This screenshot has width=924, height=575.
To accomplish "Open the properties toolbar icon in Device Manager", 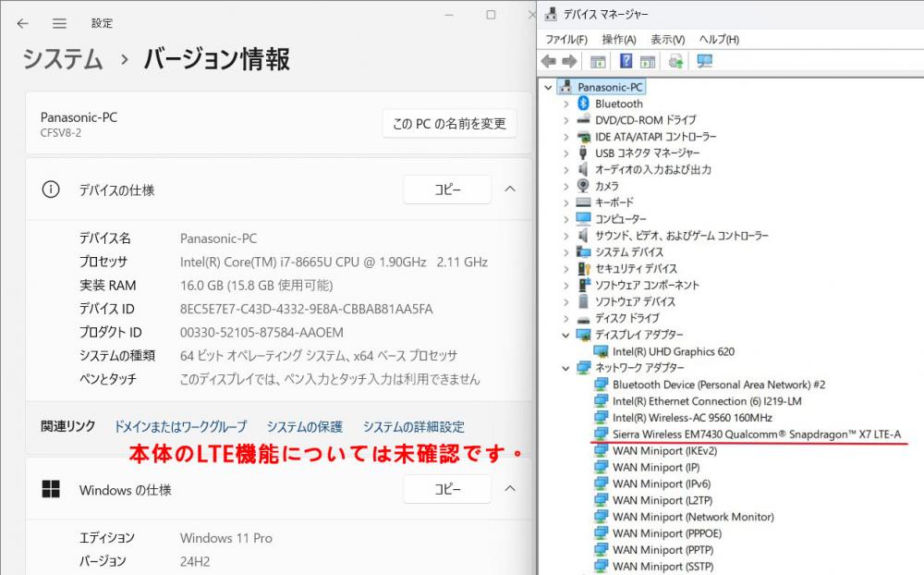I will [598, 61].
